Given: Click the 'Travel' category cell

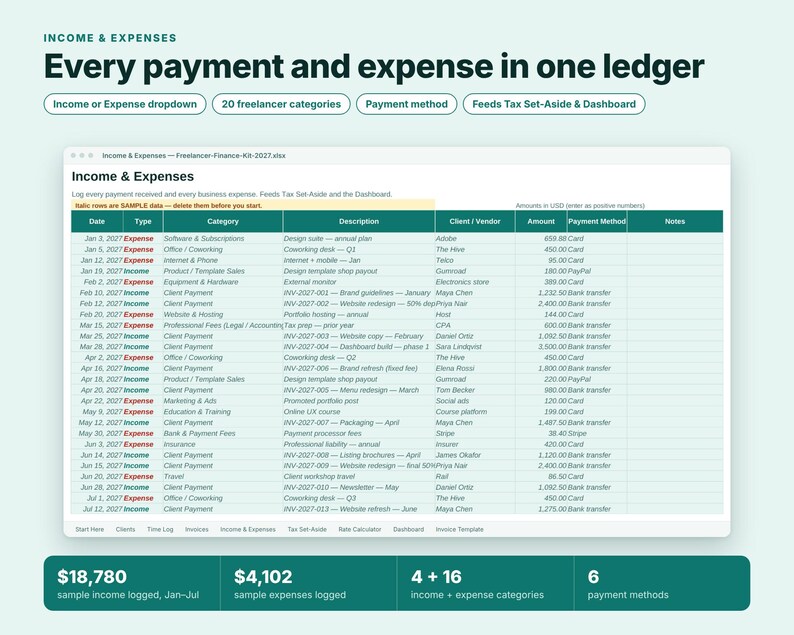Looking at the screenshot, I should point(223,477).
